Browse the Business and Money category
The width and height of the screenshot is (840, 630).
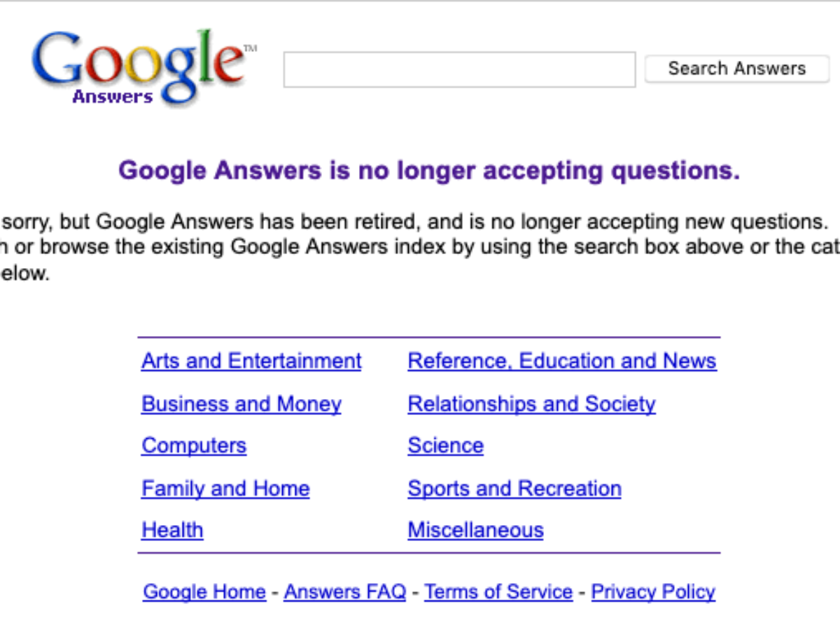241,404
